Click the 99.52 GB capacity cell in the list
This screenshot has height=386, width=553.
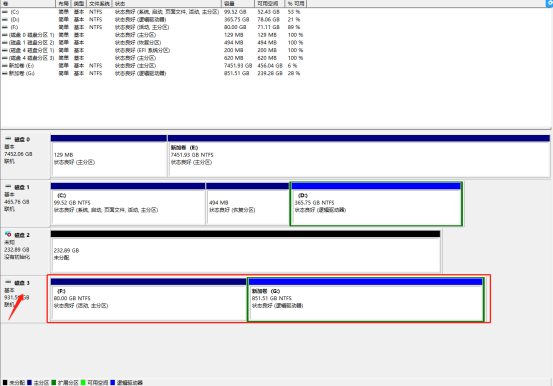click(x=235, y=12)
